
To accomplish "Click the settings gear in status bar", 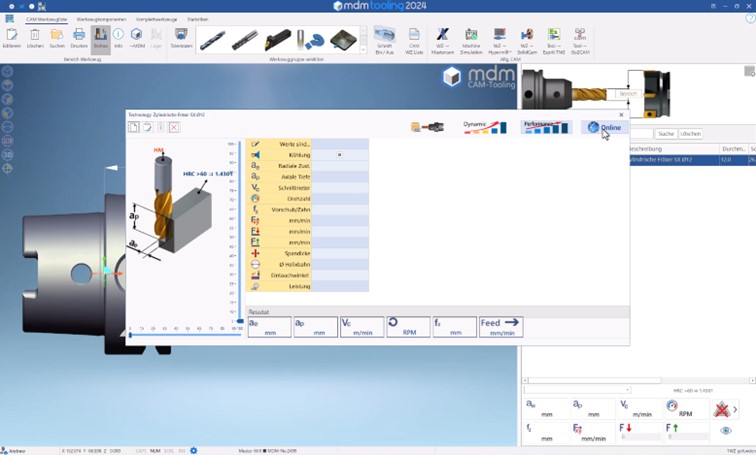I will pyautogui.click(x=194, y=451).
